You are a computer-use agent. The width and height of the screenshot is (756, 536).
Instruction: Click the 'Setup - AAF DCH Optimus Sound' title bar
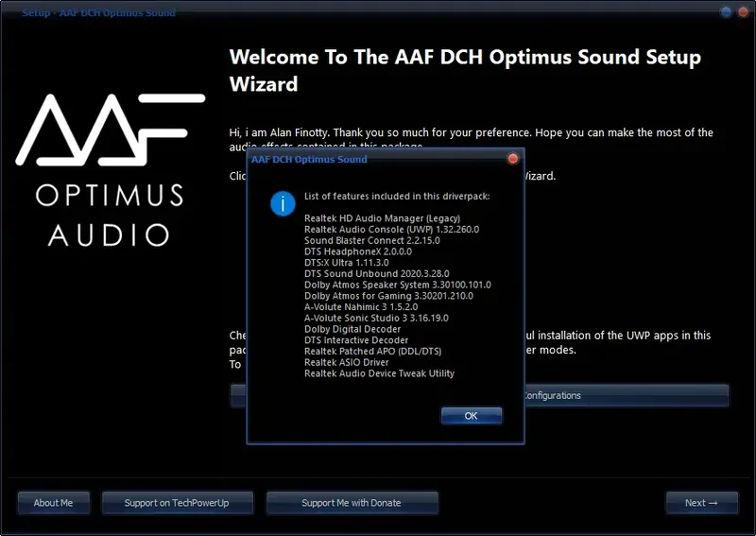click(x=98, y=12)
